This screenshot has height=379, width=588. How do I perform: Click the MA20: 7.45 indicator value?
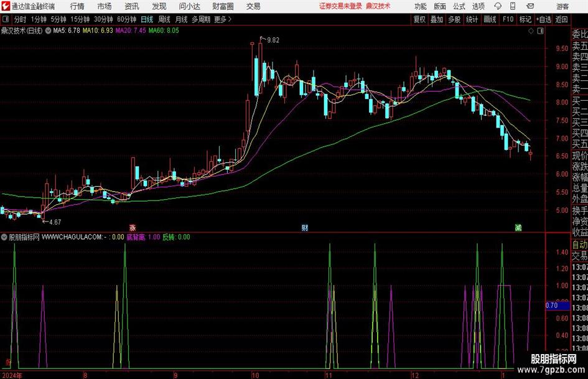click(131, 30)
